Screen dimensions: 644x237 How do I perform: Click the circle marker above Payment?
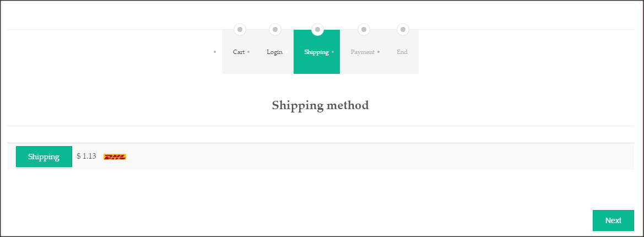tap(364, 29)
